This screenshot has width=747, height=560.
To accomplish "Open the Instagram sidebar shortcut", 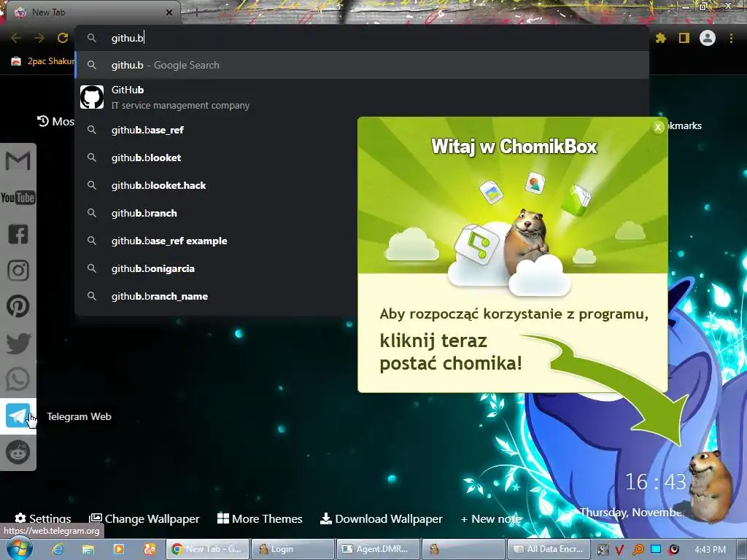I will tap(18, 271).
